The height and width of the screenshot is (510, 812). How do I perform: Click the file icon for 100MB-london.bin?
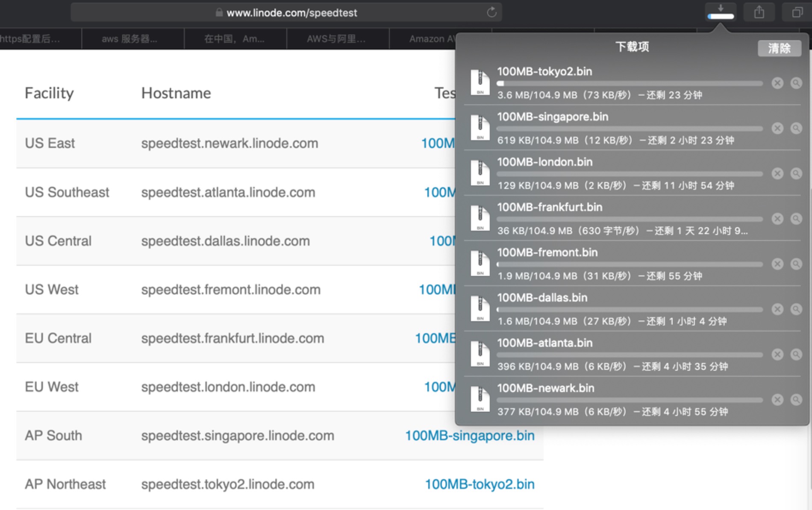click(x=480, y=173)
